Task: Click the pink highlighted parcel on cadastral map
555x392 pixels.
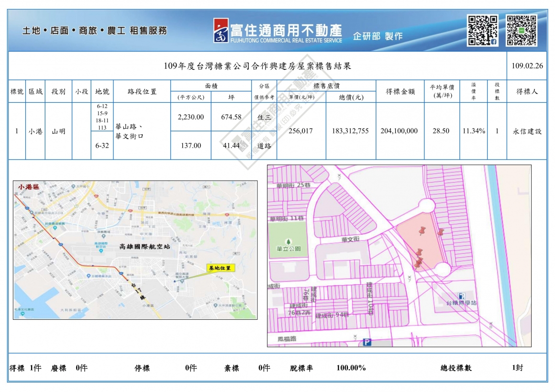Action: 420,242
